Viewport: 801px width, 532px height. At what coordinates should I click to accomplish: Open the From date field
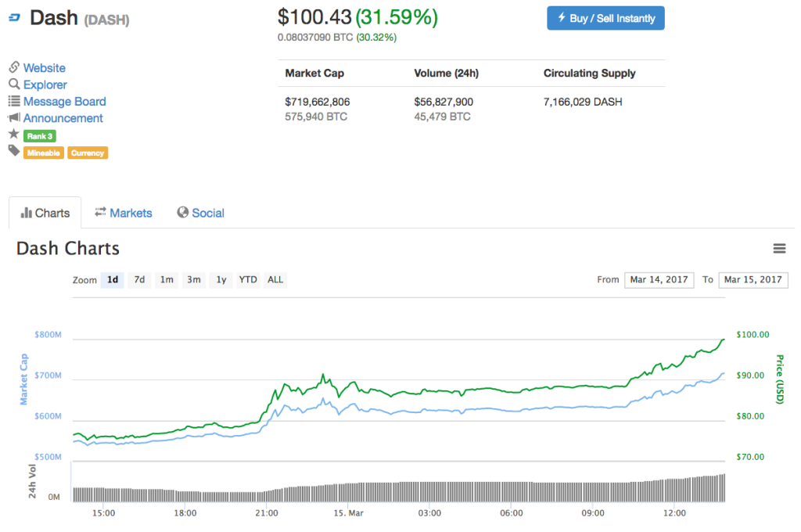click(x=659, y=280)
